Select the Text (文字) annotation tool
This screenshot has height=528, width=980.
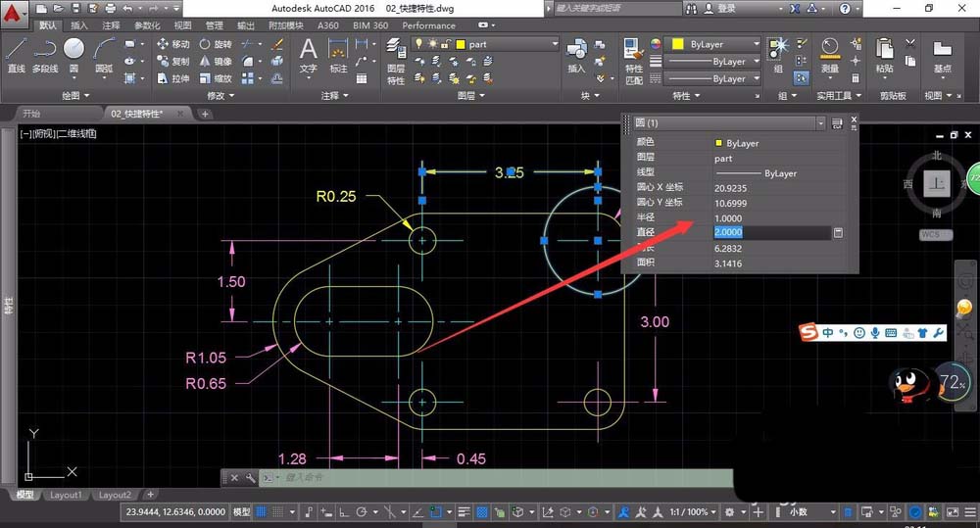308,56
